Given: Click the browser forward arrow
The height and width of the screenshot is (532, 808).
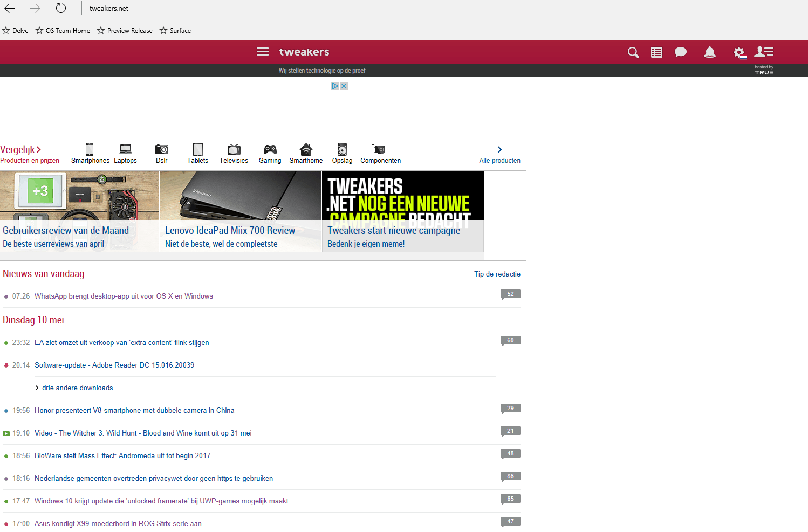Looking at the screenshot, I should [x=36, y=8].
